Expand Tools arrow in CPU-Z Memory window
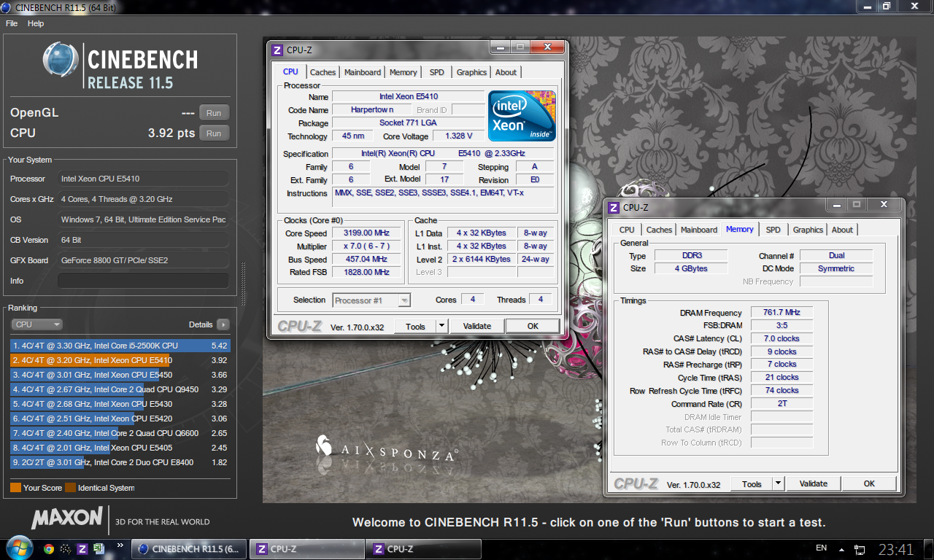This screenshot has height=560, width=934. (779, 483)
